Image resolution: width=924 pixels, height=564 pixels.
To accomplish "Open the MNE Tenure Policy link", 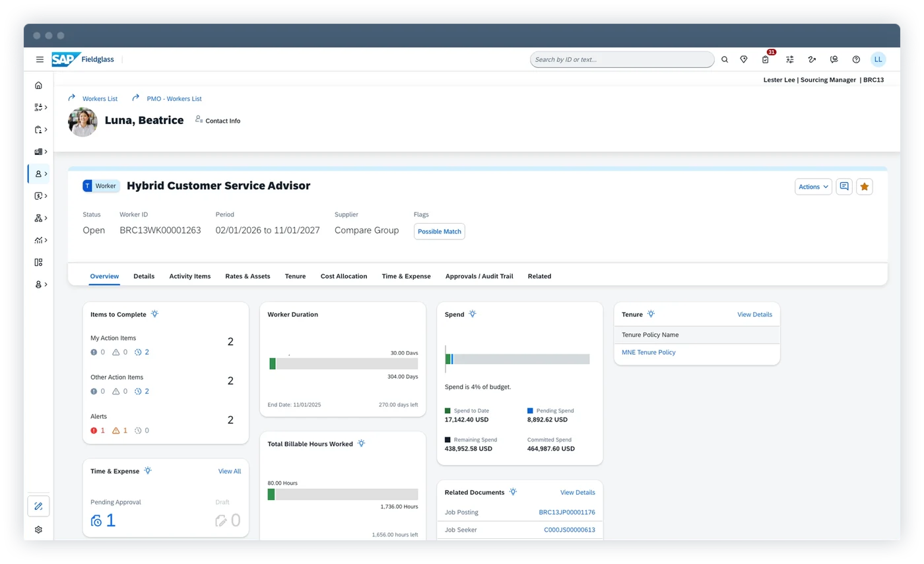I will pyautogui.click(x=649, y=352).
